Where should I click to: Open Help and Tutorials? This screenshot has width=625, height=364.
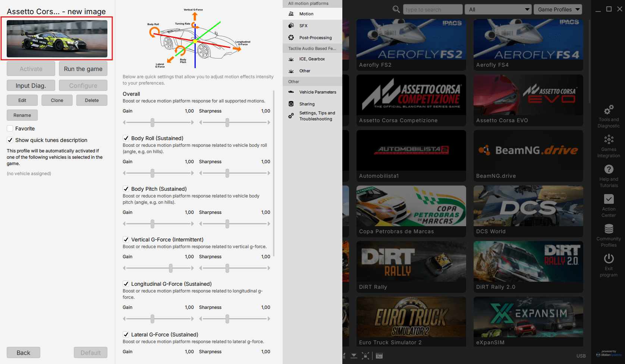609,176
